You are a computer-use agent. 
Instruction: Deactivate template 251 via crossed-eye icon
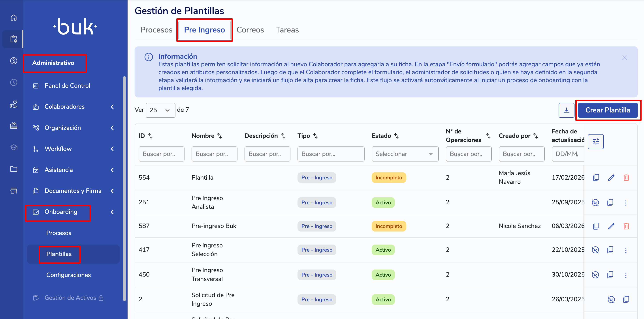[595, 202]
